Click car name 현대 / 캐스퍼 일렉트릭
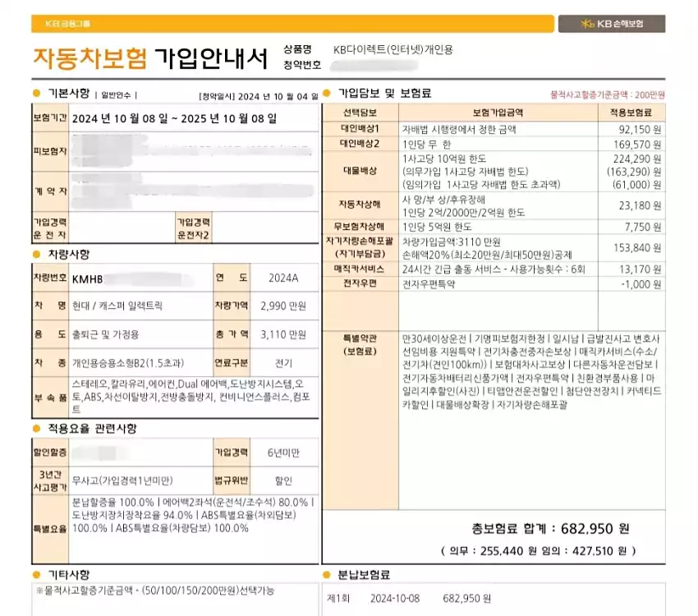The height and width of the screenshot is (616, 698). click(x=117, y=306)
